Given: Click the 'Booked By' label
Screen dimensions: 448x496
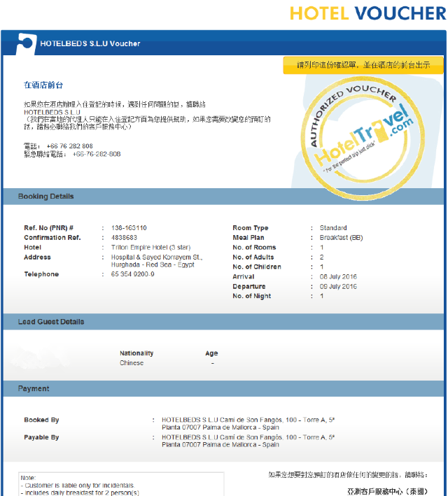Looking at the screenshot, I should [41, 420].
